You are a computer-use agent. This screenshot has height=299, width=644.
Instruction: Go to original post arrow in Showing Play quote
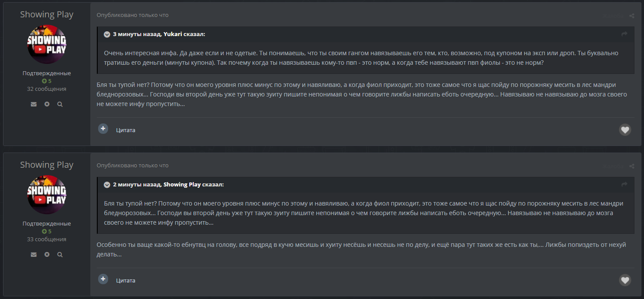click(x=624, y=184)
